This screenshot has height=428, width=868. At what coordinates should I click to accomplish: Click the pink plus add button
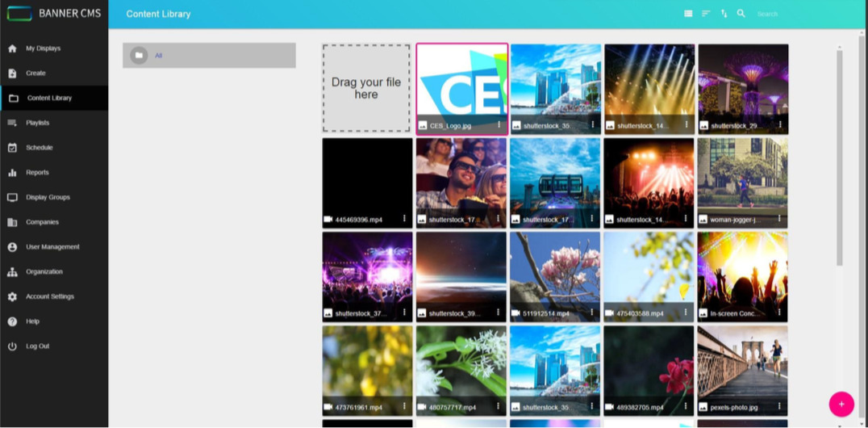pos(841,404)
